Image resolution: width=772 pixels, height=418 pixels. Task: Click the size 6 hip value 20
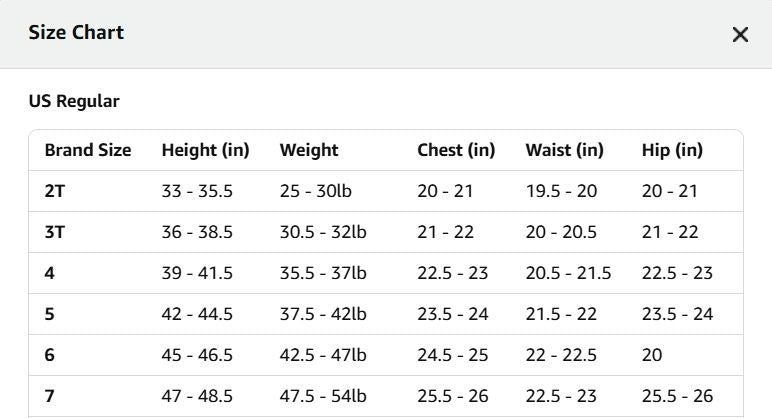pyautogui.click(x=652, y=355)
